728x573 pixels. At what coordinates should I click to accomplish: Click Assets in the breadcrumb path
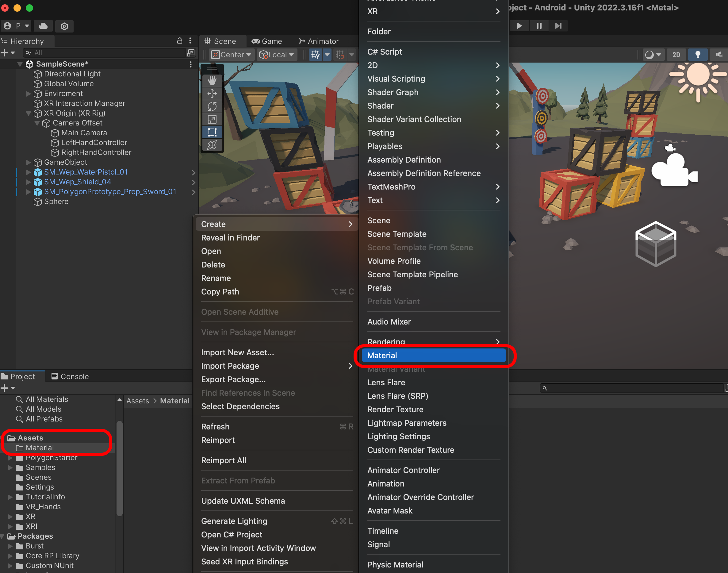(137, 401)
